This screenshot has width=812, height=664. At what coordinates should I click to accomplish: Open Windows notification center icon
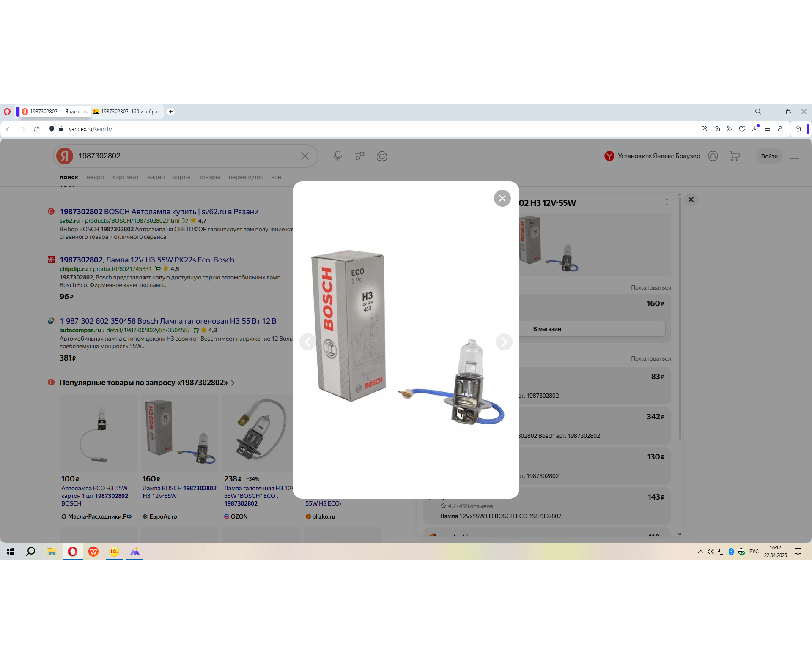coord(798,552)
